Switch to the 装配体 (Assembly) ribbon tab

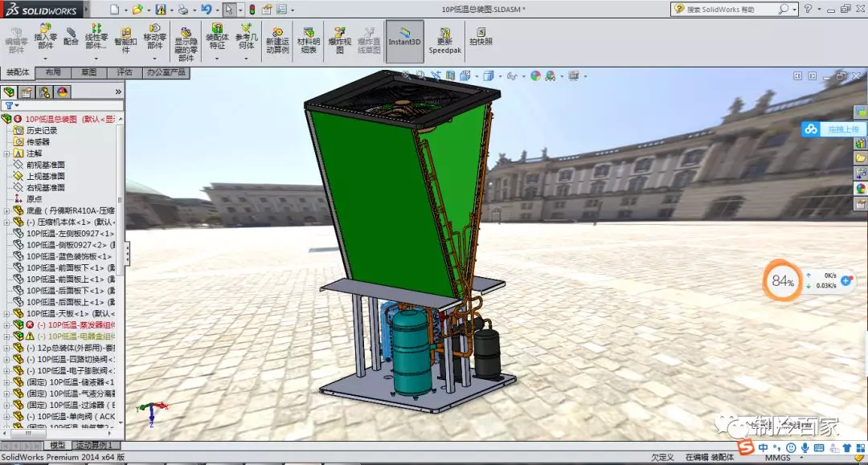tap(18, 72)
